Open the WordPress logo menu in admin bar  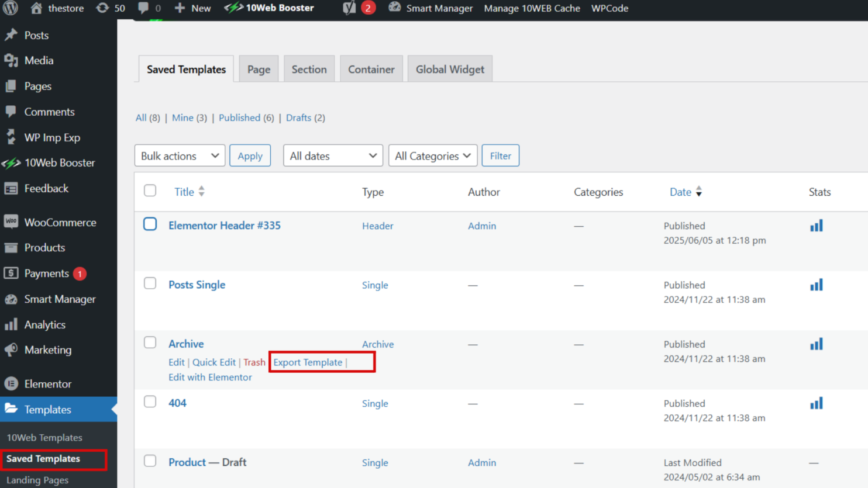coord(9,8)
